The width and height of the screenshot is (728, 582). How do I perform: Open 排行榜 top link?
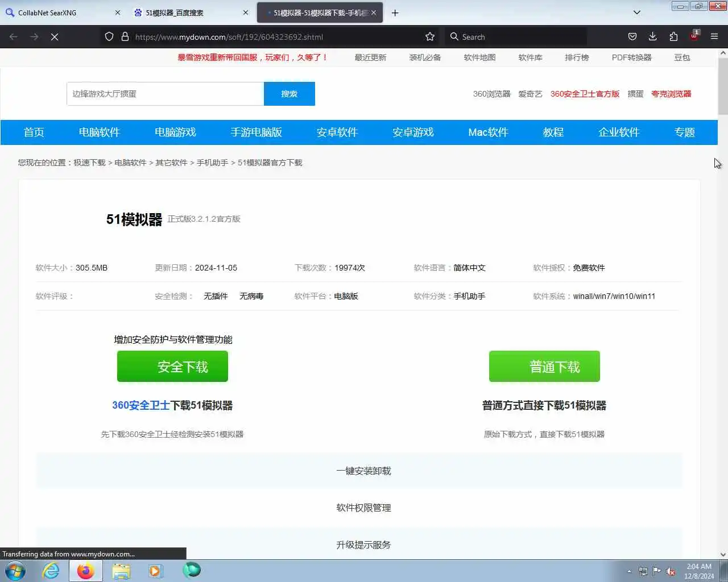577,57
